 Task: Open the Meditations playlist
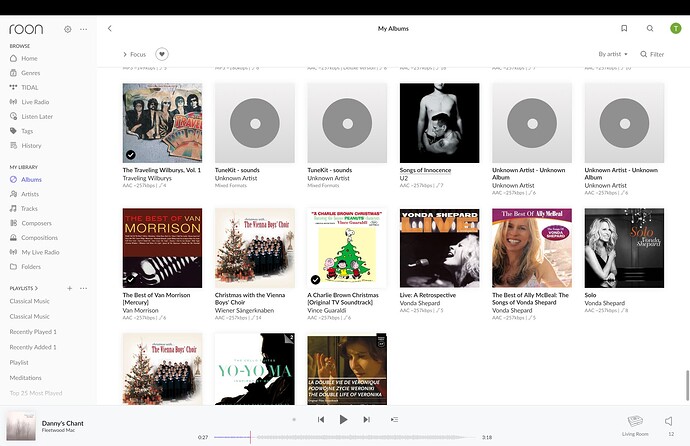point(26,378)
